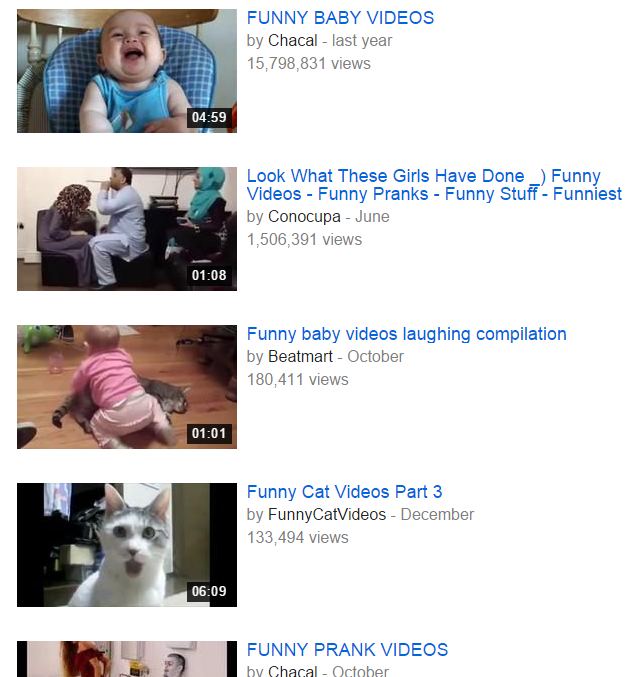Click the 01:08 duration badge
This screenshot has width=627, height=677.
pyautogui.click(x=209, y=275)
